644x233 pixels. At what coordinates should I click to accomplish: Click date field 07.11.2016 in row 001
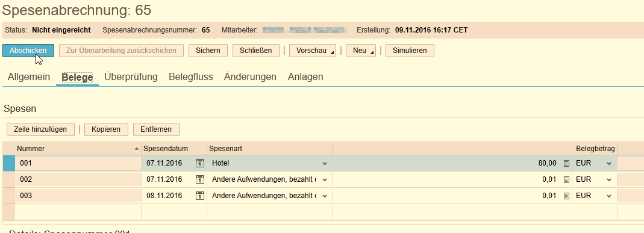(x=169, y=163)
